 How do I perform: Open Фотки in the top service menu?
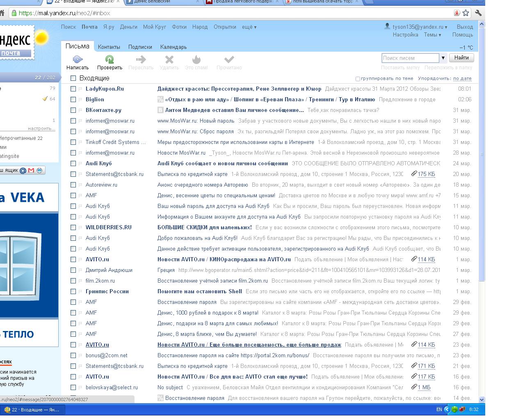pyautogui.click(x=179, y=27)
